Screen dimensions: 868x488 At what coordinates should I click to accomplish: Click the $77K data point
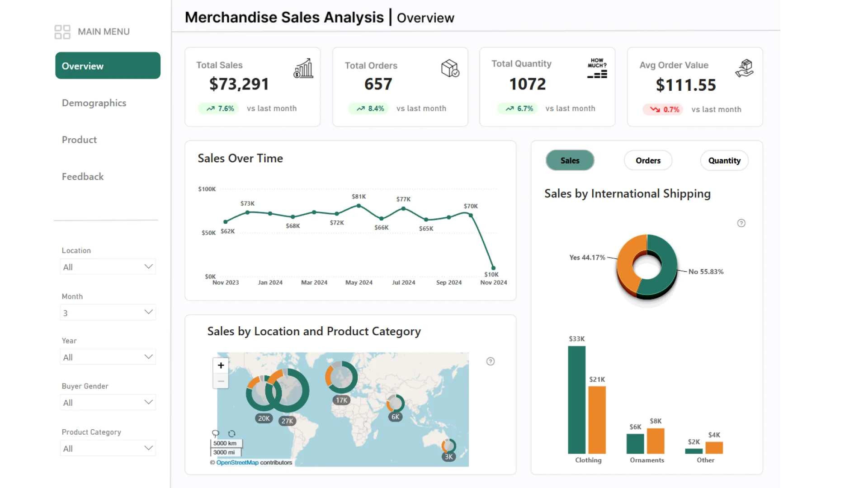403,209
